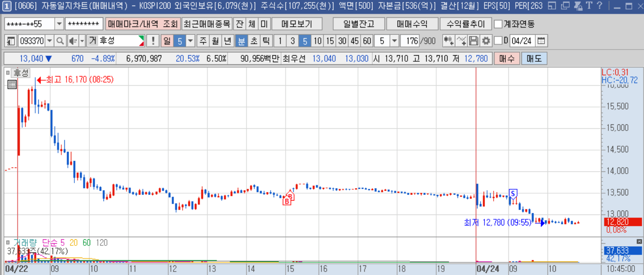Click the pin/lock window icon in title bar
This screenshot has height=275, width=644.
578,6
